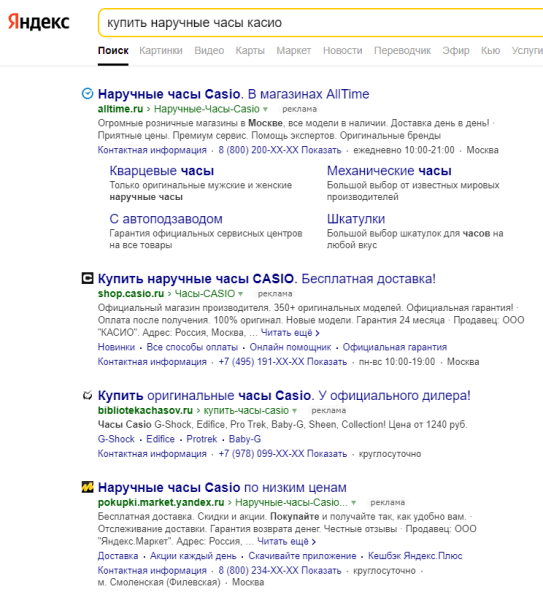Open the G-Shock quick link
Screen dimensions: 543x600
pos(116,439)
